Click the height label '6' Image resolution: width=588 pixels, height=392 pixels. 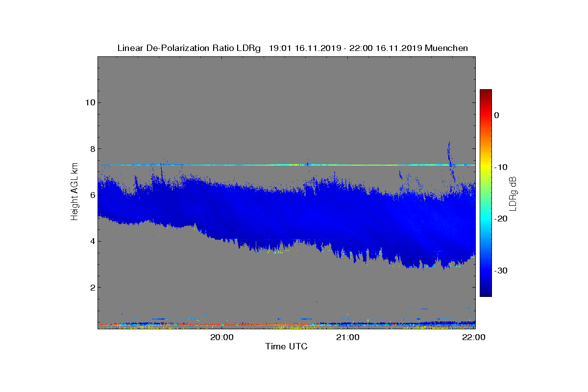click(x=92, y=195)
